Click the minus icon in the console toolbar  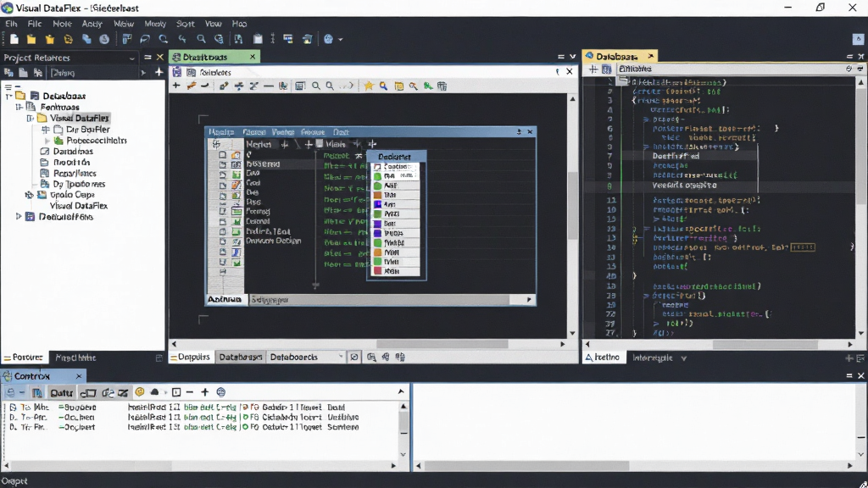[x=190, y=391]
